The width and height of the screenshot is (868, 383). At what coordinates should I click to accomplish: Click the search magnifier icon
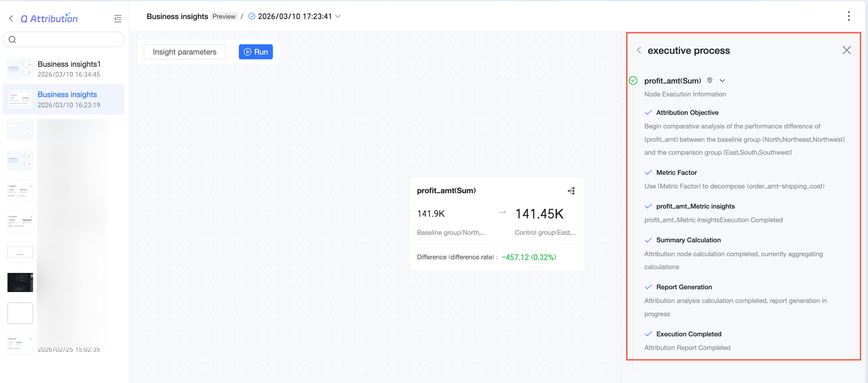[12, 40]
